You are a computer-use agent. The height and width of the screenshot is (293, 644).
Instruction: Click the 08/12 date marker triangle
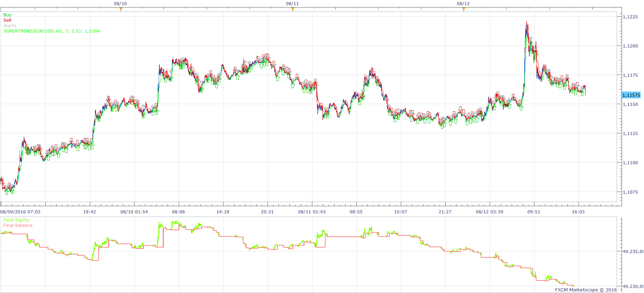click(464, 9)
